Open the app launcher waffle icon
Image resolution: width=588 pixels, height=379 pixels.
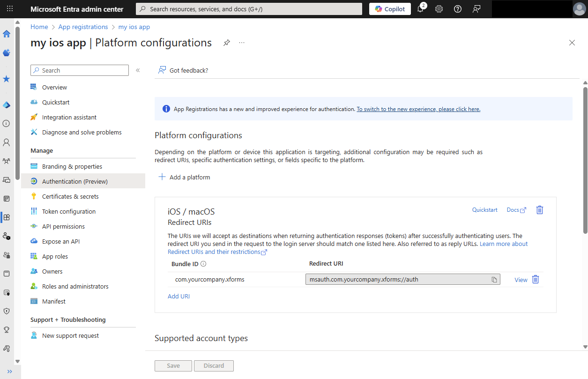10,9
